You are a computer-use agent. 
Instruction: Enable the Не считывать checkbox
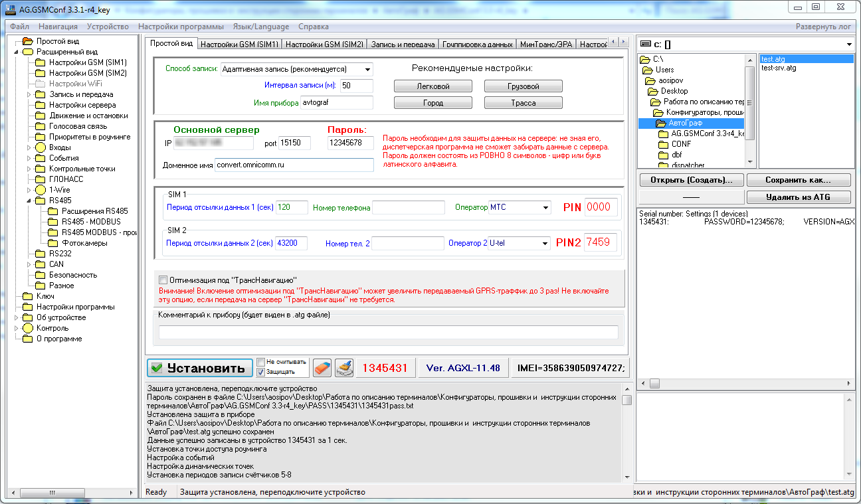[x=261, y=362]
